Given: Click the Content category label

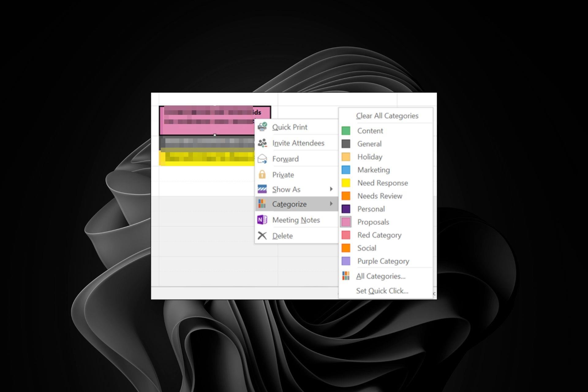Looking at the screenshot, I should [370, 131].
